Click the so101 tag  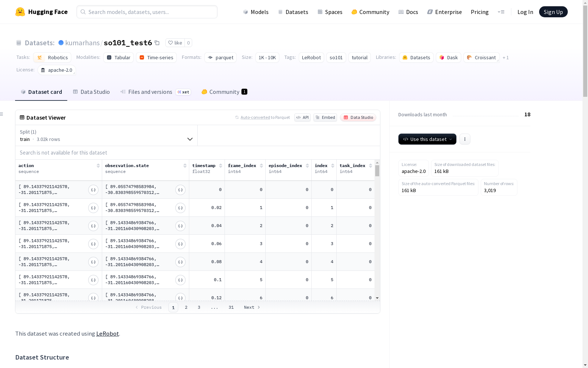(x=336, y=57)
